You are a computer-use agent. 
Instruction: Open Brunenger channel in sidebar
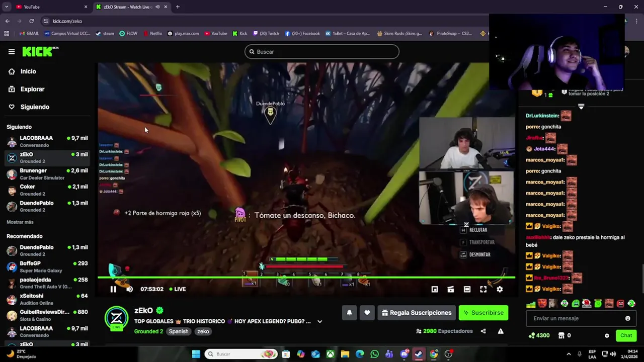coord(47,174)
